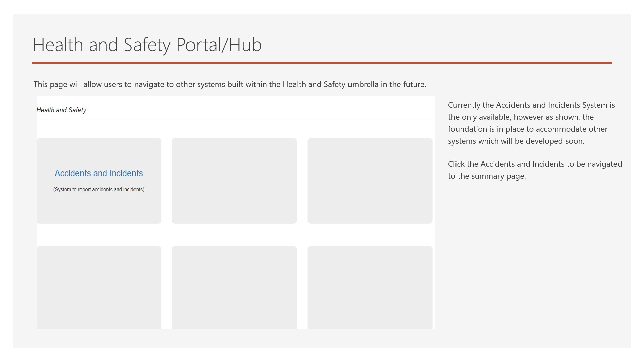Open the Accidents and Incidents link

coord(99,173)
